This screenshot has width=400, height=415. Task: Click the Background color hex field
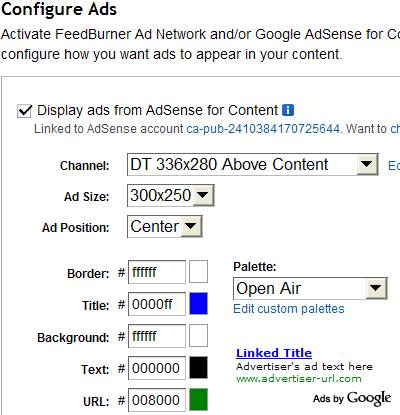tap(157, 336)
